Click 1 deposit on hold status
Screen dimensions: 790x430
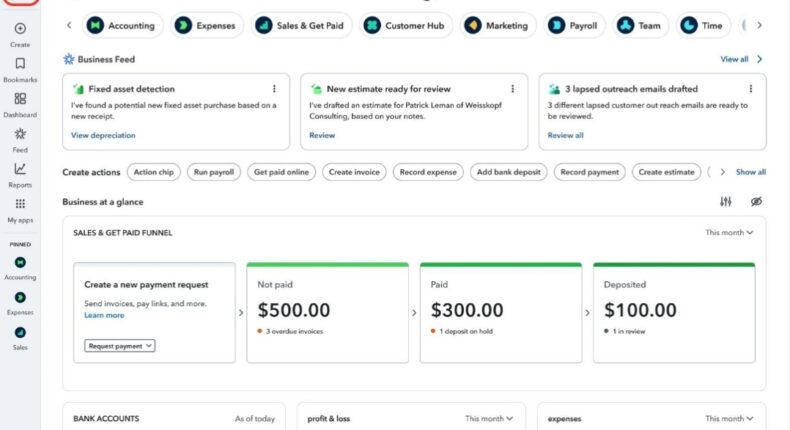462,331
